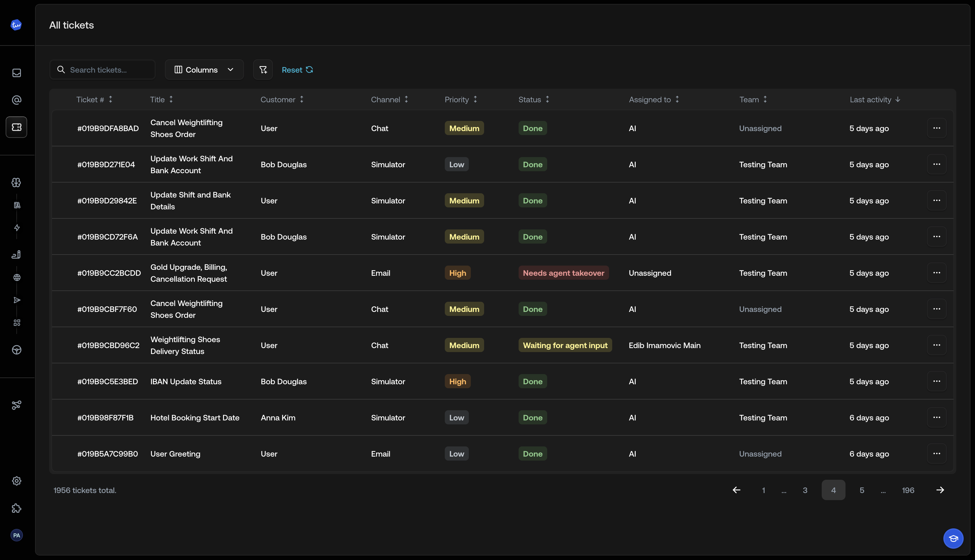Open the Columns dropdown
This screenshot has height=560, width=975.
204,70
